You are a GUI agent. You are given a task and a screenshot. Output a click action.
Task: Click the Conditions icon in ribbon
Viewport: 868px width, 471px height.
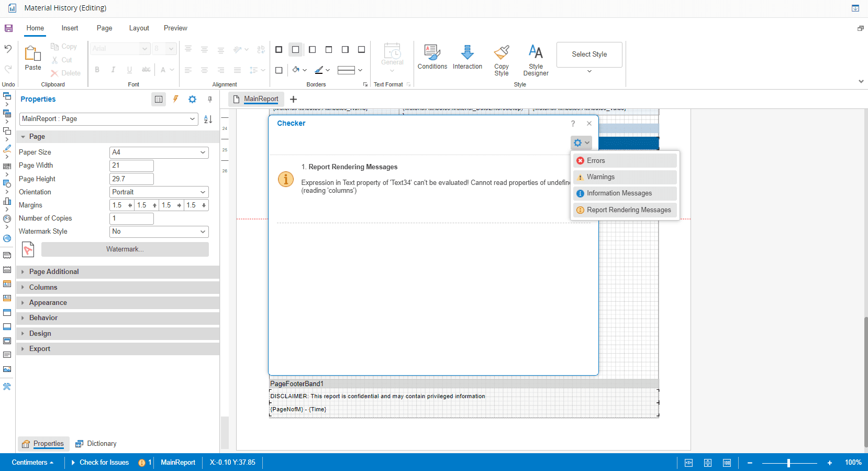[x=432, y=57]
